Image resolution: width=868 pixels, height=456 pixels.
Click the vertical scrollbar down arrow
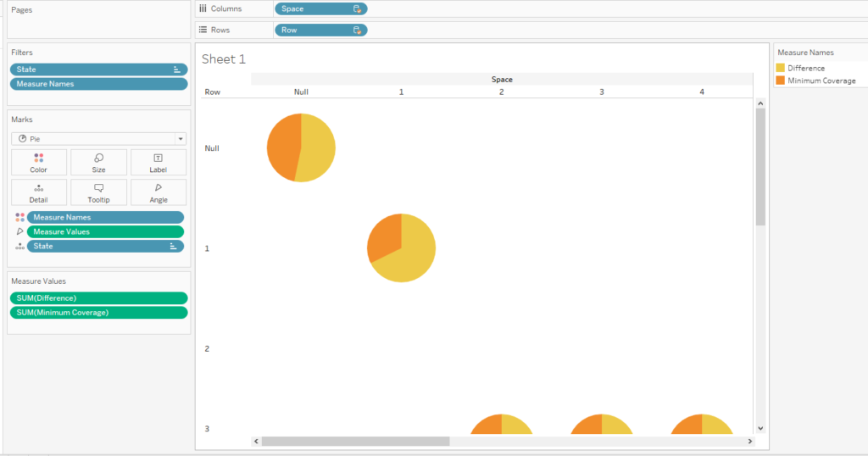[760, 428]
